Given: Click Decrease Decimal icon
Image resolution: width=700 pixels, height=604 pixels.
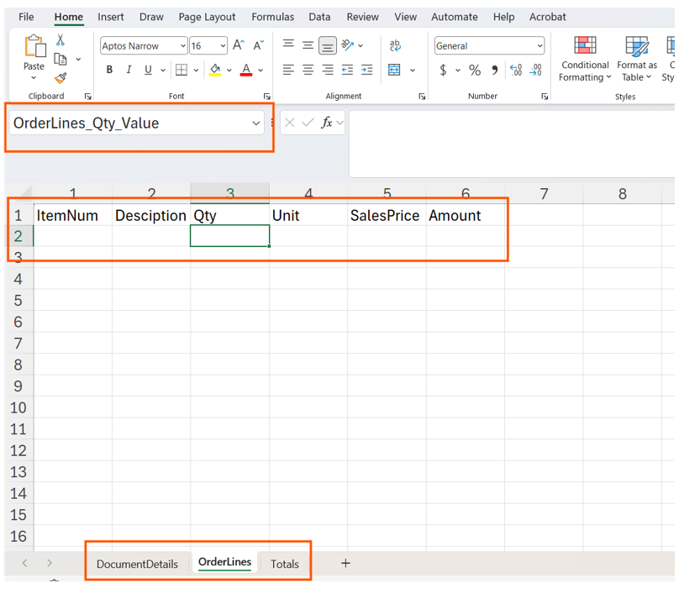Looking at the screenshot, I should click(536, 70).
